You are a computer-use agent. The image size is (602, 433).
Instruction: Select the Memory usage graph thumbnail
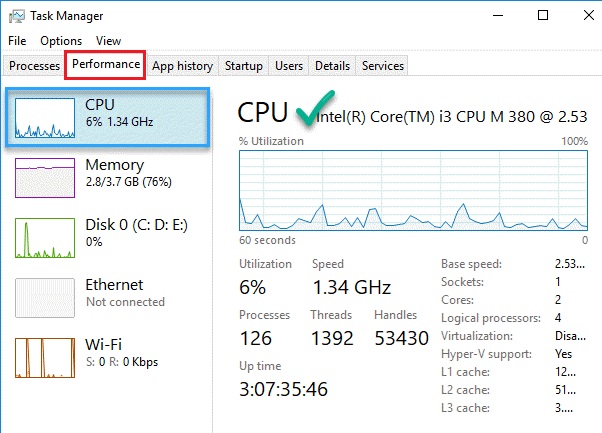click(x=44, y=177)
